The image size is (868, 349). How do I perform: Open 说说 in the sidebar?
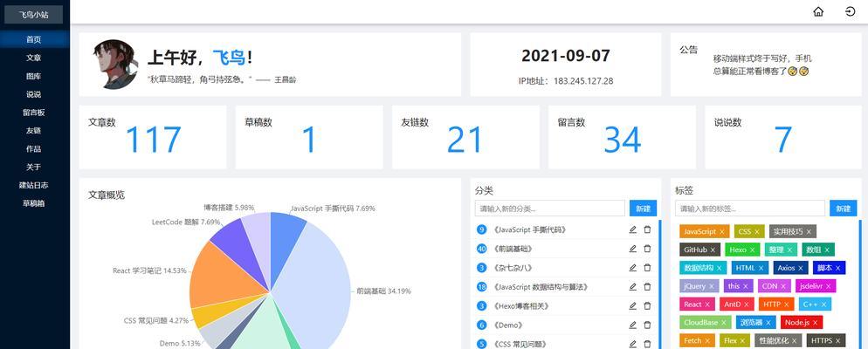34,94
